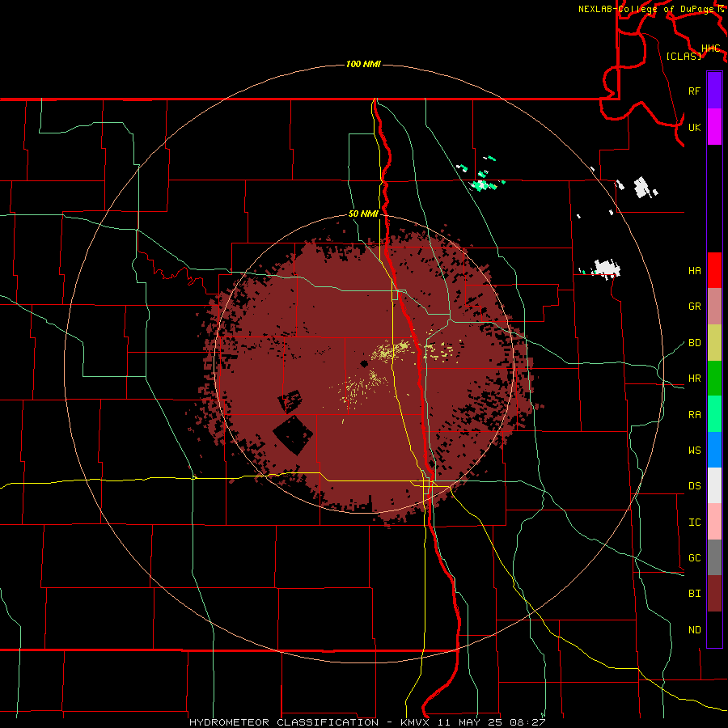
Task: Click the "50 NMI" range ring label
Action: pyautogui.click(x=363, y=214)
